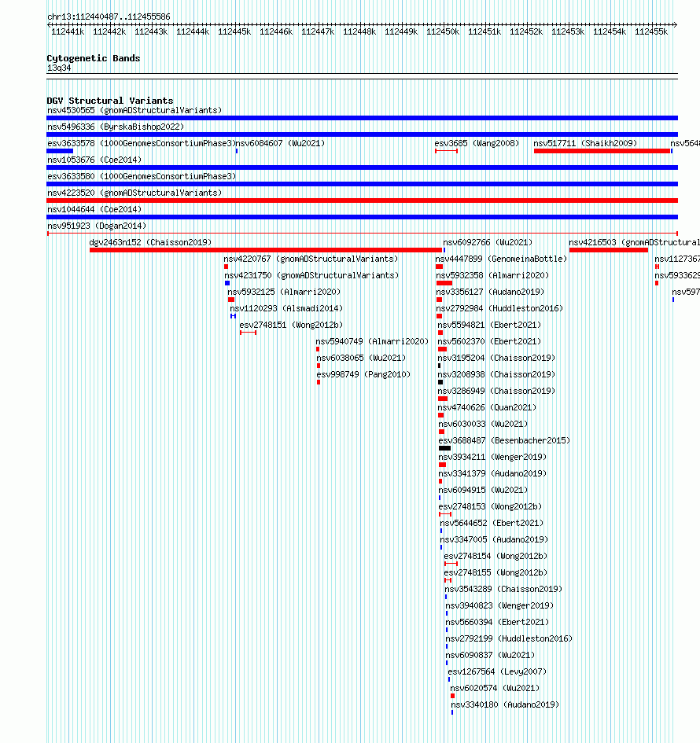Select nsv3286949 (Chaisson2019) label
Viewport: 700px width, 743px height.
point(496,391)
